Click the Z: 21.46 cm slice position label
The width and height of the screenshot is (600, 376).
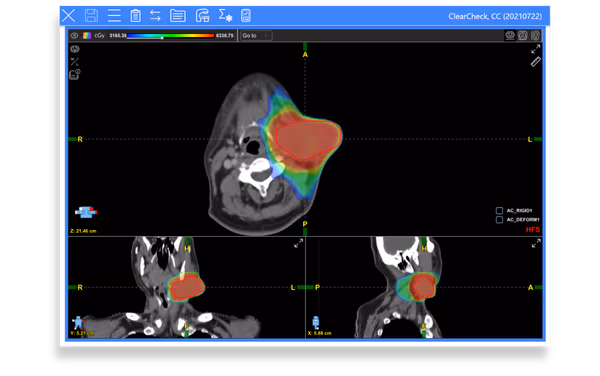83,231
